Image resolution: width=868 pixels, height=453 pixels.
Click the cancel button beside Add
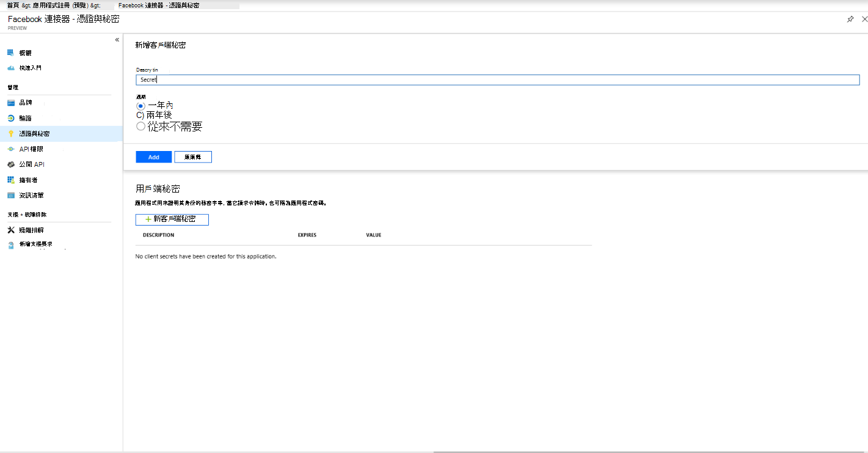pyautogui.click(x=193, y=157)
